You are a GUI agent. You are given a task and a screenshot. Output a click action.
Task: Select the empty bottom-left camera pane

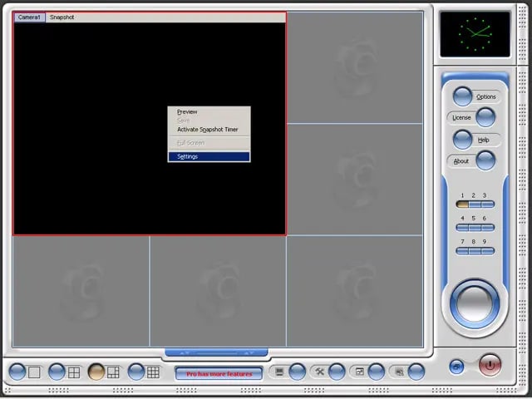(x=81, y=292)
